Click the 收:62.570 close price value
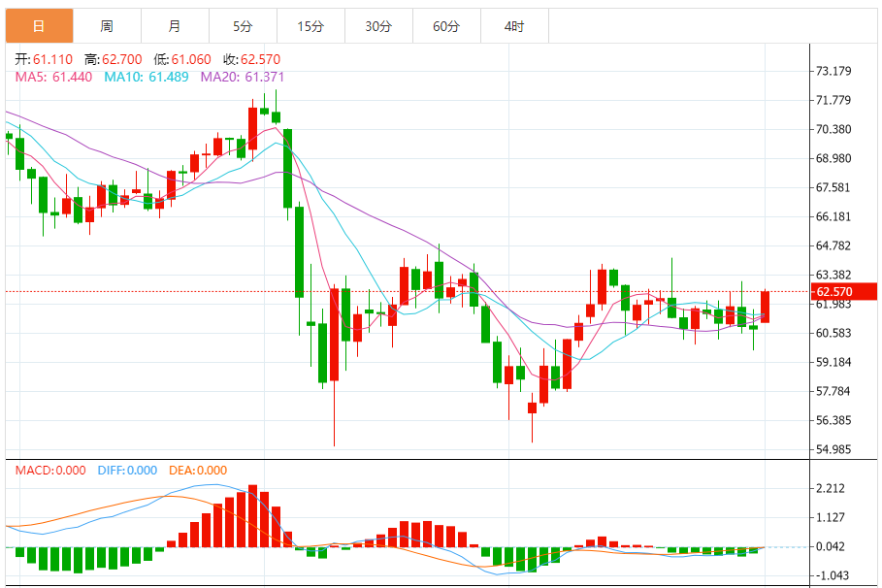This screenshot has width=882, height=588. point(252,59)
